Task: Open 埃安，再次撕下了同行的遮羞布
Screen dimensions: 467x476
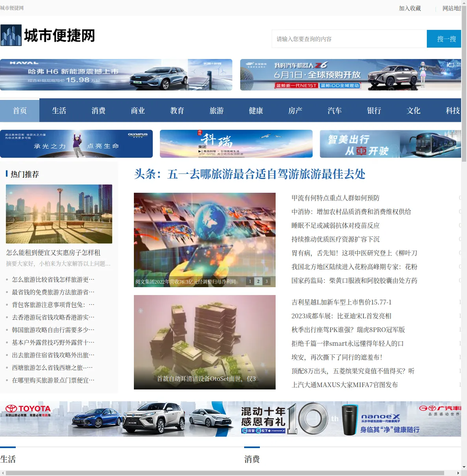Action: pos(337,357)
